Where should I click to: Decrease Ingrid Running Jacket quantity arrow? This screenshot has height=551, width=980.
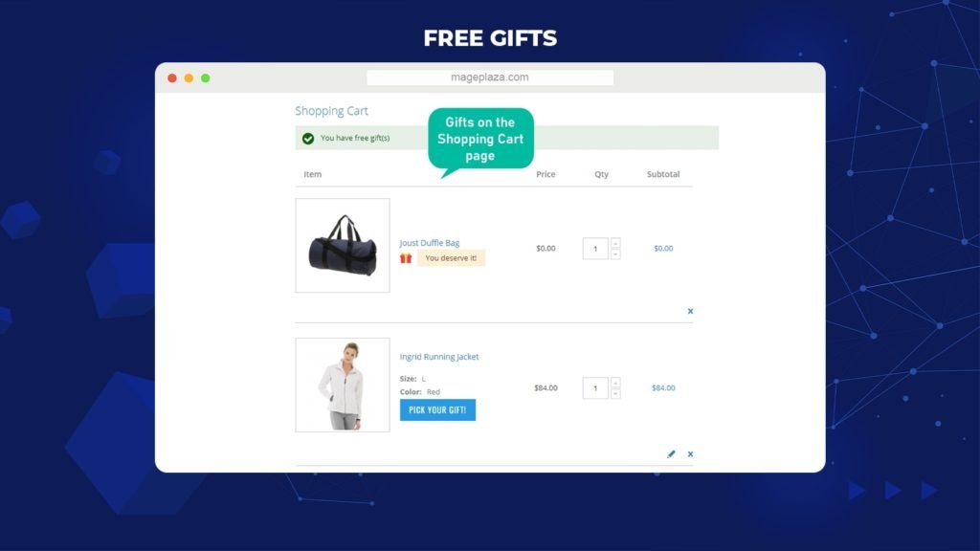click(x=615, y=393)
